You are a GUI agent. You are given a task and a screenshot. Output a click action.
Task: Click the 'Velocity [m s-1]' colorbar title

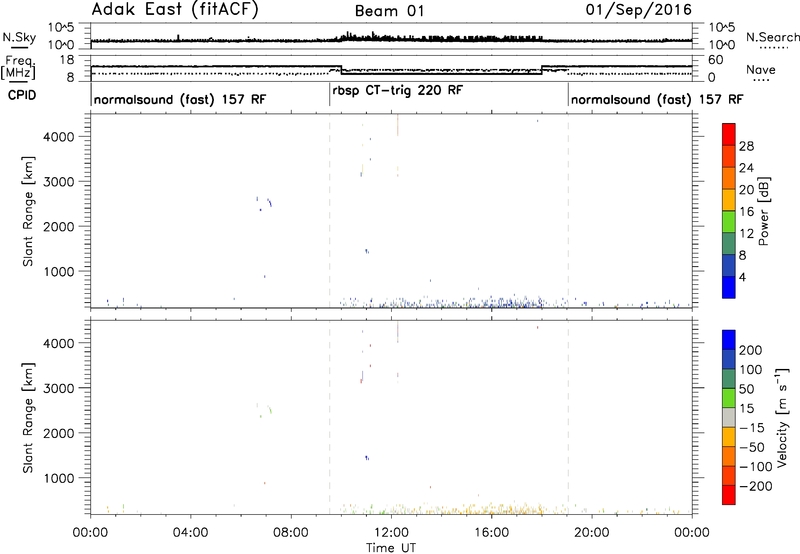click(x=782, y=417)
